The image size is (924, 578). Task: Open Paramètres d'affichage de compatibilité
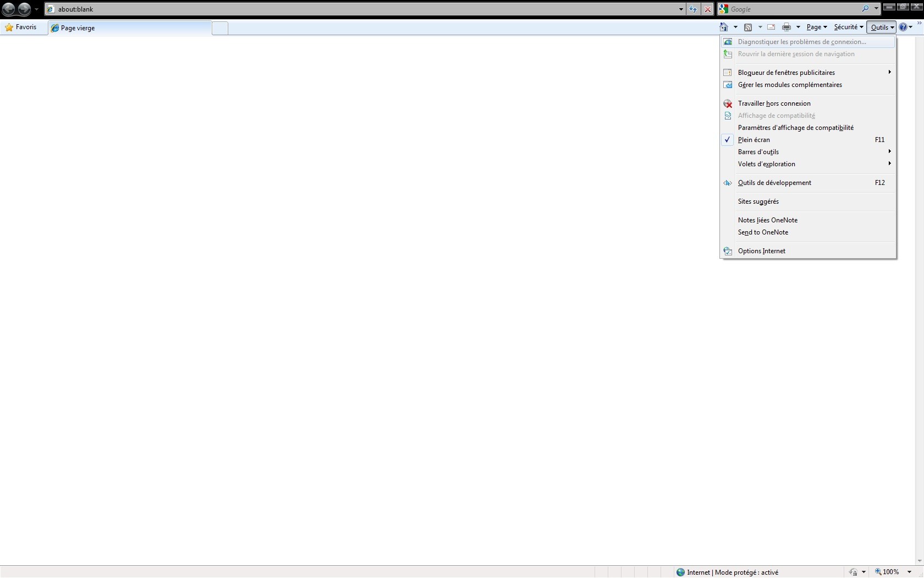pyautogui.click(x=808, y=128)
